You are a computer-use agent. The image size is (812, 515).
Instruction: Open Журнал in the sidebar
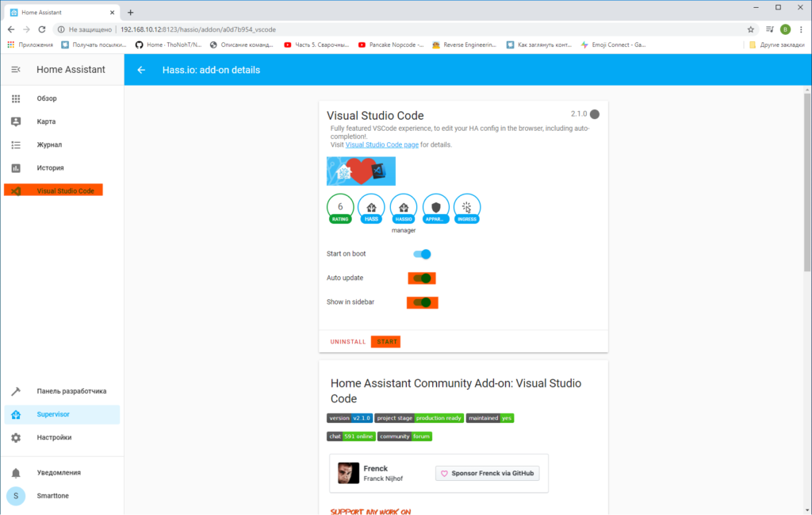(x=62, y=144)
